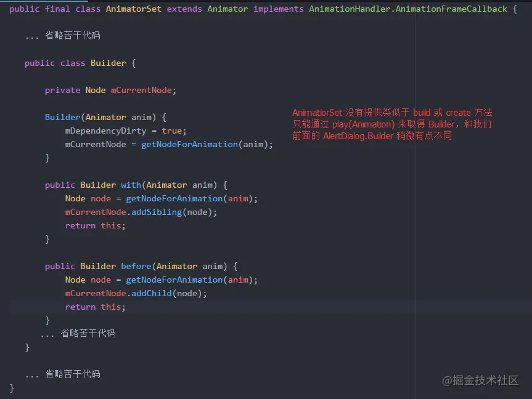Click the 'mDependencyDirty = true;' statement
The height and width of the screenshot is (399, 532).
tap(126, 131)
